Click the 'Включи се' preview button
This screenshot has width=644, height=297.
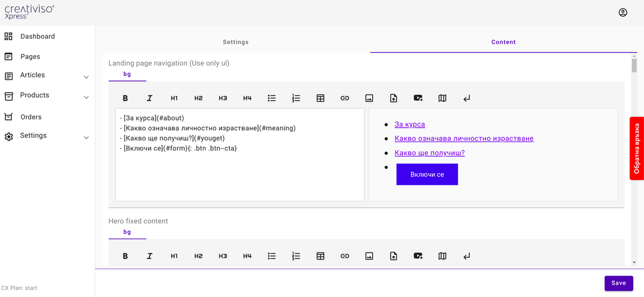coord(427,174)
